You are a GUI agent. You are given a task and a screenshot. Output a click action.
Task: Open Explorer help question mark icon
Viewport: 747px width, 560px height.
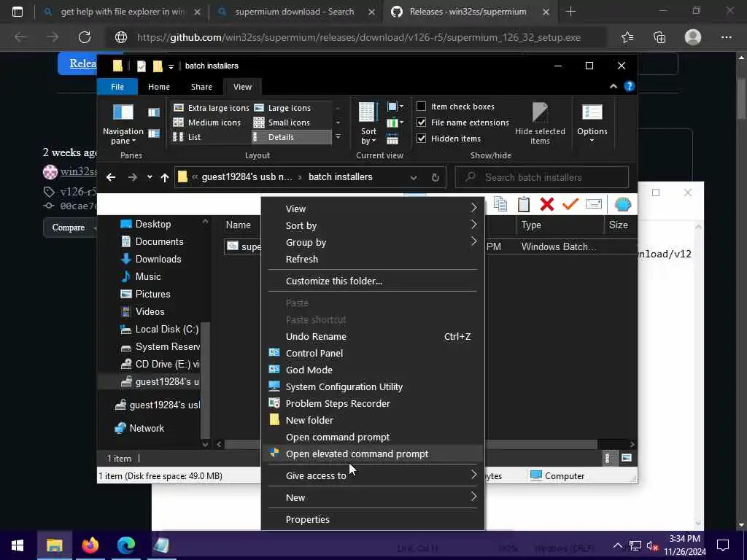pyautogui.click(x=630, y=86)
